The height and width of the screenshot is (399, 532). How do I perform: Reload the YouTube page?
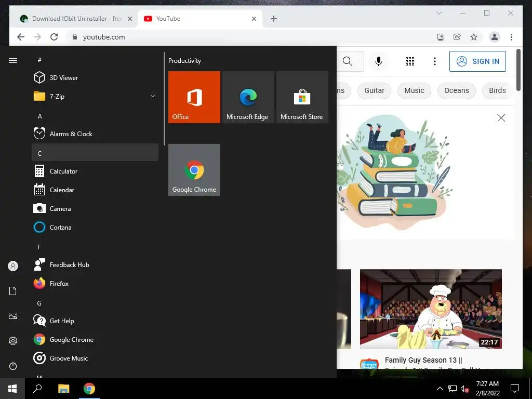[54, 37]
